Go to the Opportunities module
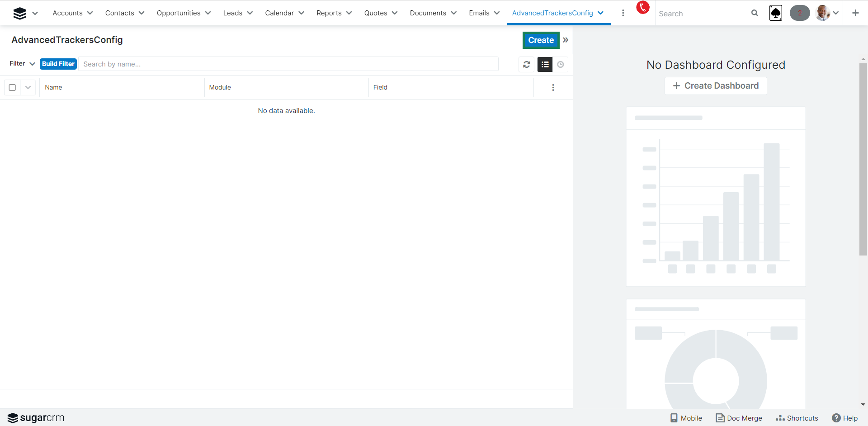The width and height of the screenshot is (868, 426). tap(179, 13)
